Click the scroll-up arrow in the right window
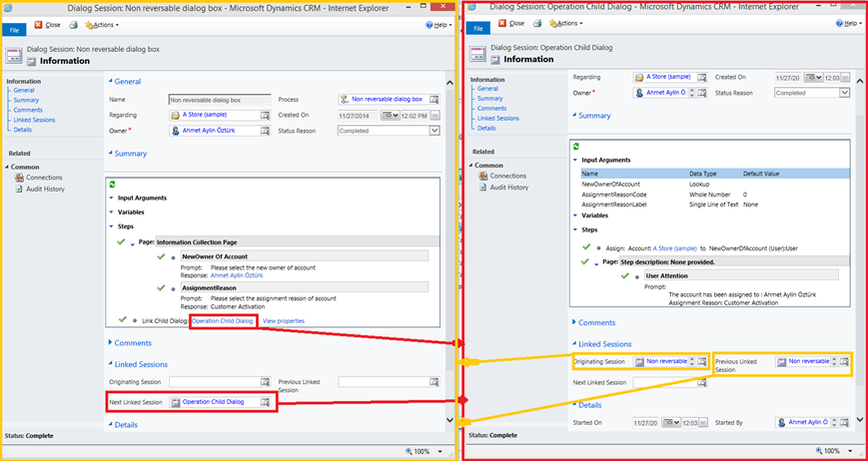This screenshot has height=461, width=868. [x=860, y=81]
